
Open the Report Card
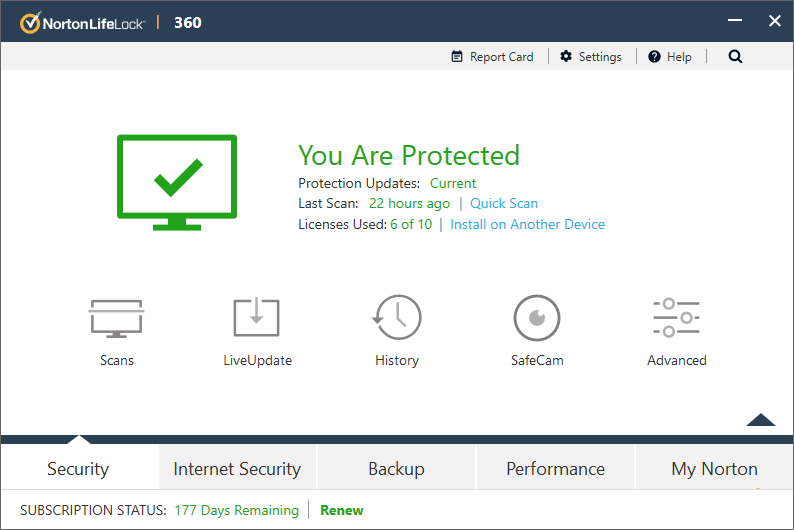point(492,57)
